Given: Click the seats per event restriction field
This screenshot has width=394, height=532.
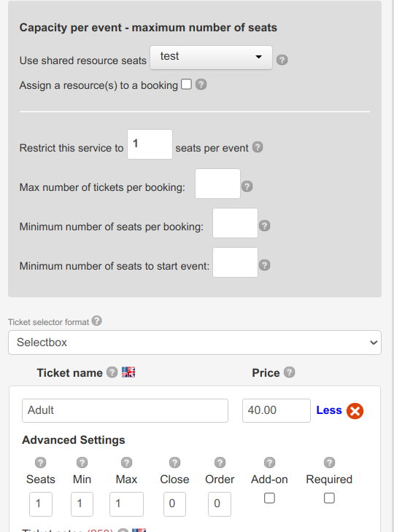Looking at the screenshot, I should 150,144.
